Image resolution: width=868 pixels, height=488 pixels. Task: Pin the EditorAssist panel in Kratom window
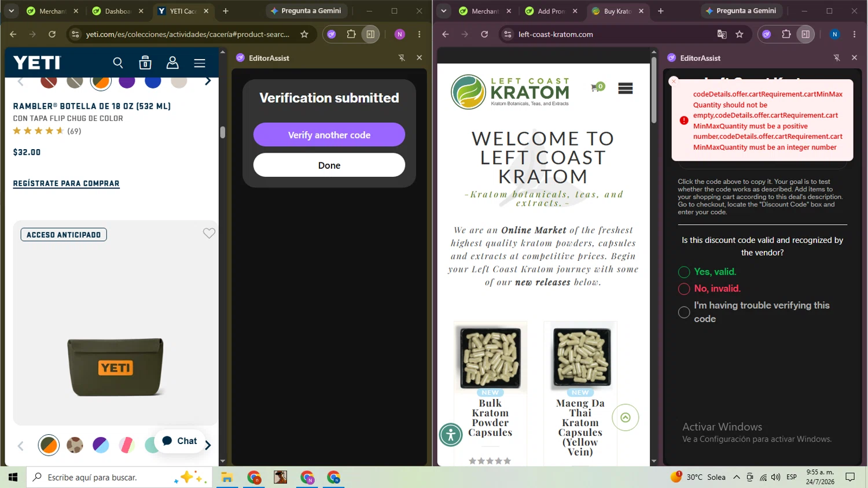coord(837,58)
